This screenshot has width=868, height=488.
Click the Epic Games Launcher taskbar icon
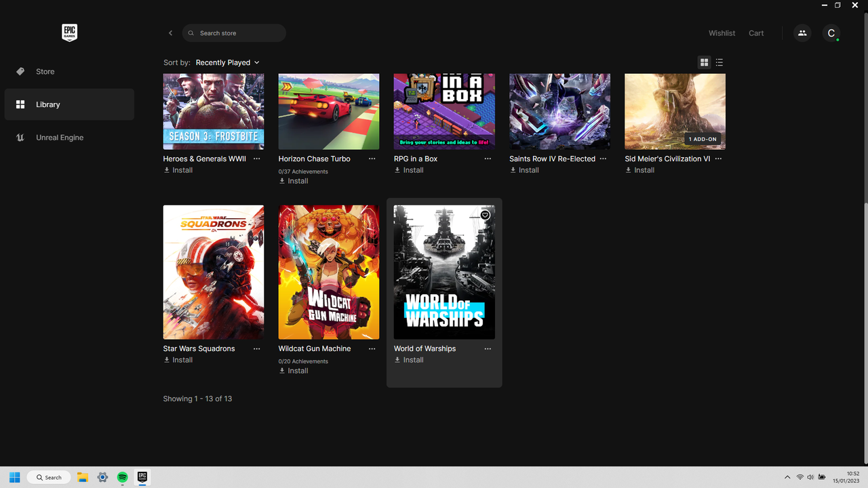(142, 477)
